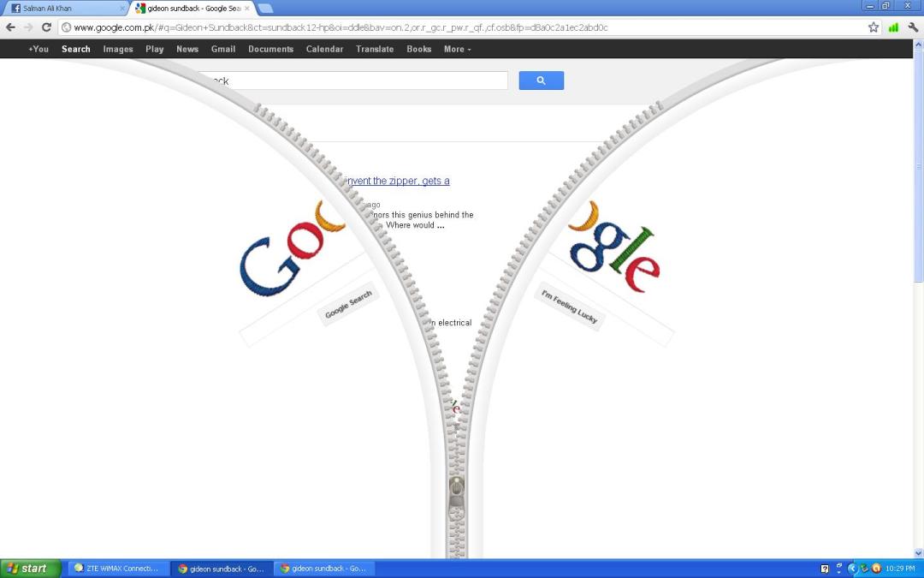Go back using the browser back arrow
Viewport: 924px width, 578px height.
point(10,27)
